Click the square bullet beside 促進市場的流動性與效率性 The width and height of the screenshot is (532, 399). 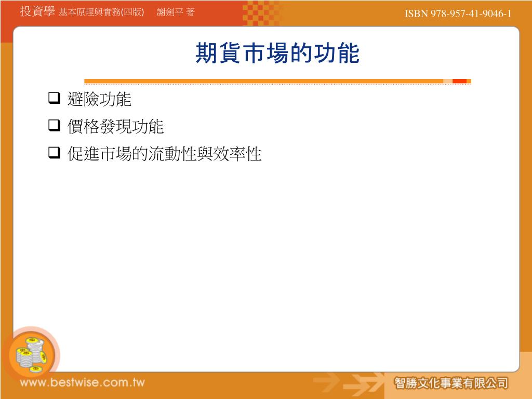tap(54, 153)
